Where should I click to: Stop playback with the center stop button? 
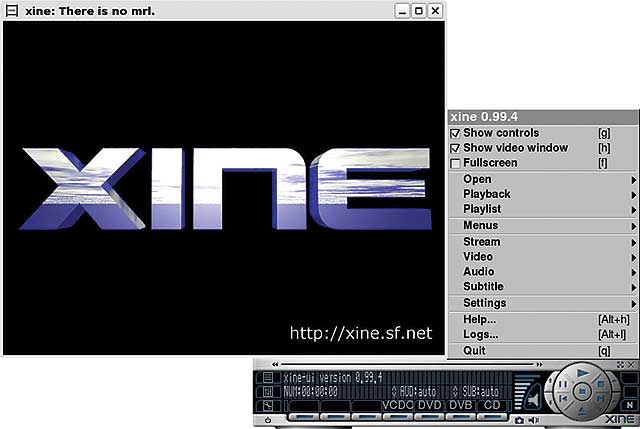pyautogui.click(x=582, y=391)
